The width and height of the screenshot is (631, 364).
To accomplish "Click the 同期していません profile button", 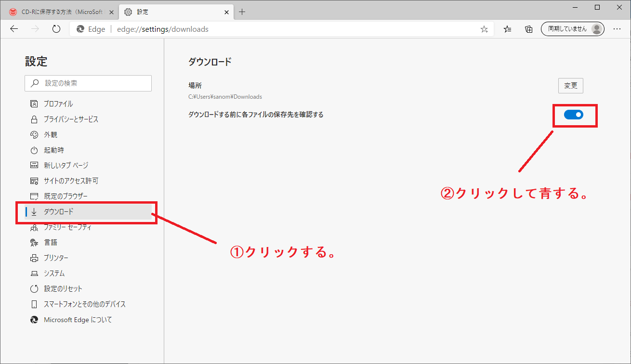I will (x=572, y=29).
